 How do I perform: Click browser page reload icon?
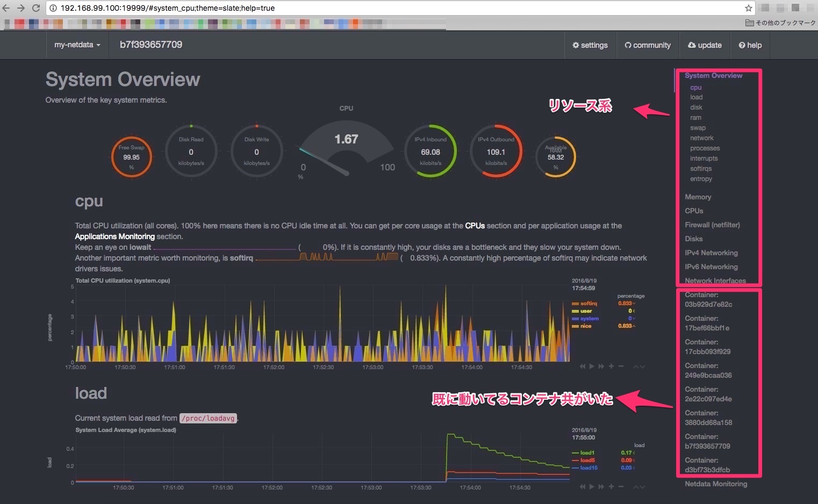point(36,8)
